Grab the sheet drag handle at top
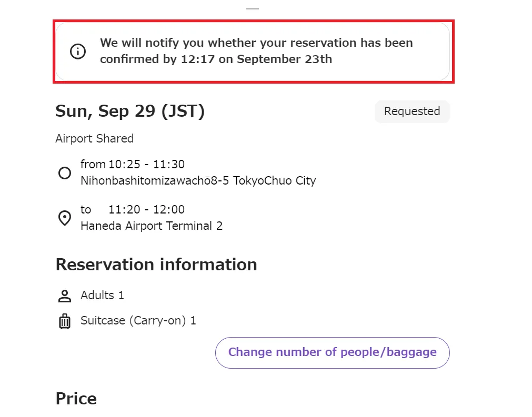 click(x=253, y=9)
